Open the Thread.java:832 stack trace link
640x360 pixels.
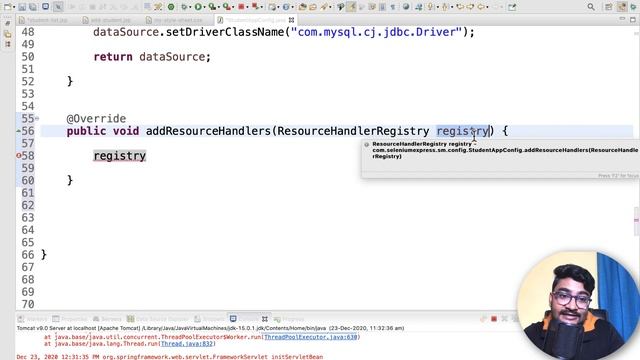(x=187, y=344)
